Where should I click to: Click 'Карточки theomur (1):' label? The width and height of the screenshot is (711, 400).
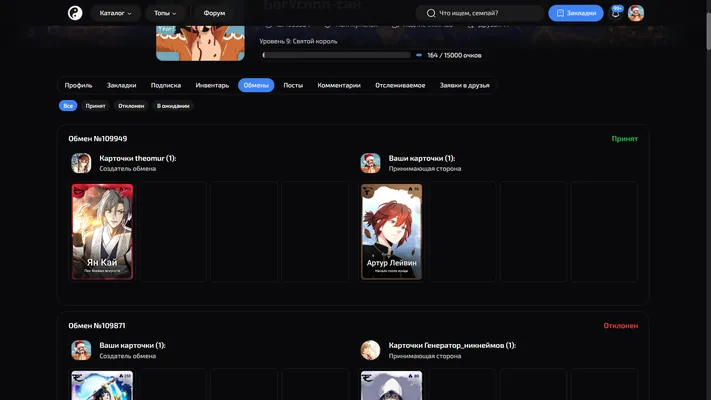tap(138, 158)
